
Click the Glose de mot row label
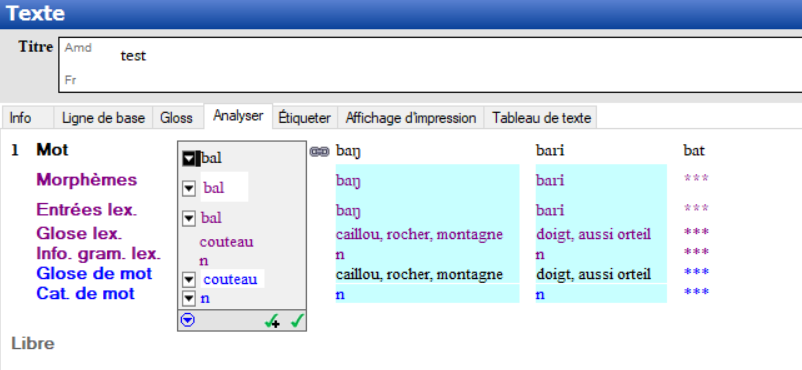[94, 273]
